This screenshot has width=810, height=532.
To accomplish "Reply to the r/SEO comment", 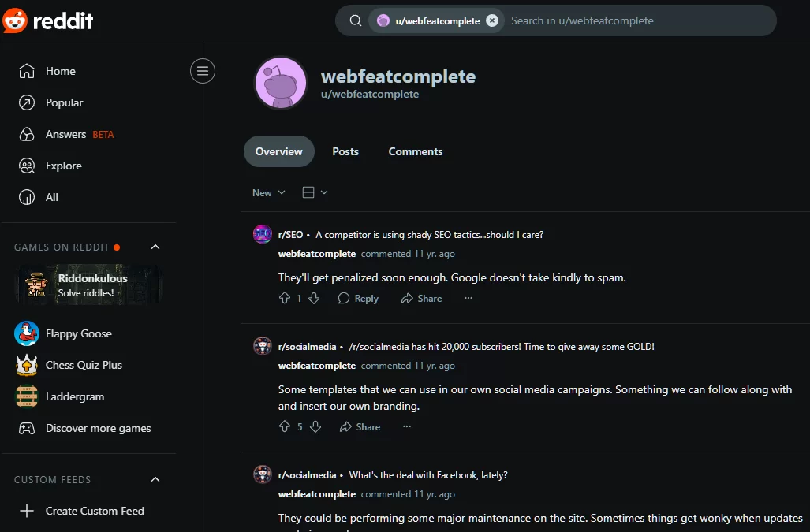I will (358, 299).
